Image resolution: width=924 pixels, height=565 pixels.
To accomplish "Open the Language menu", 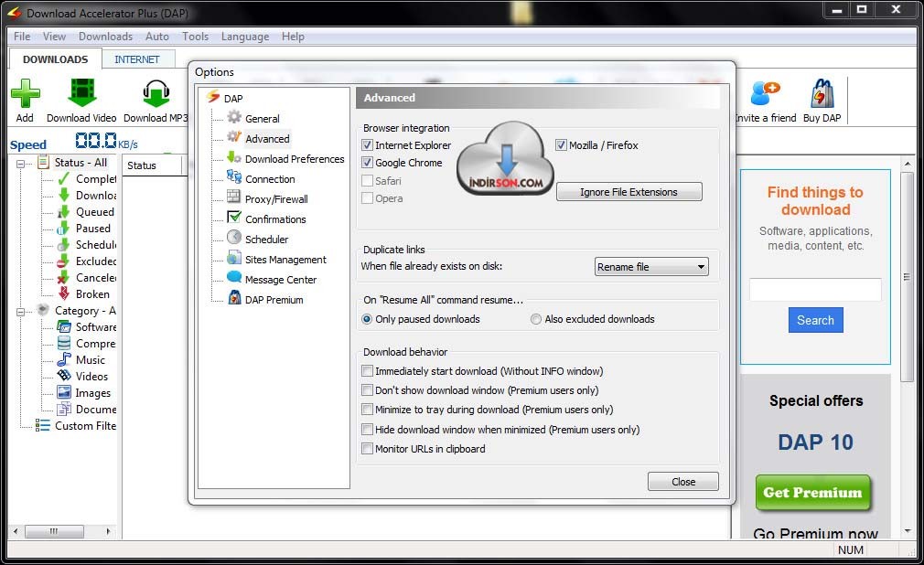I will (x=245, y=37).
